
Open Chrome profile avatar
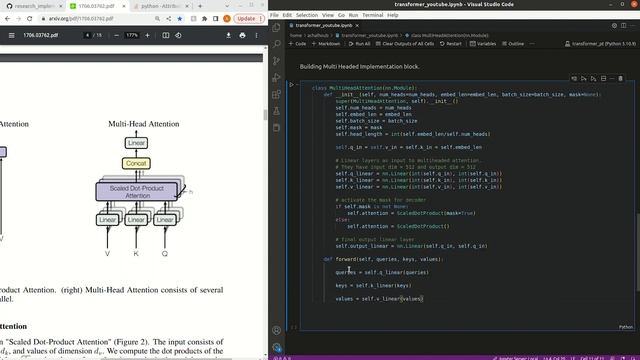click(227, 19)
